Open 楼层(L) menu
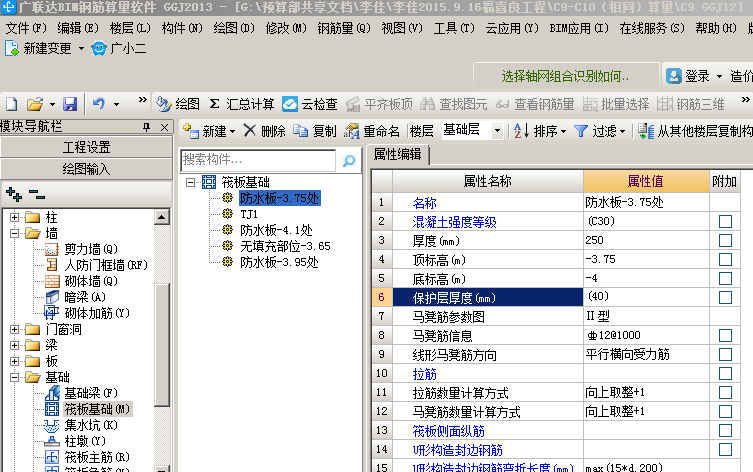Screen dimensions: 753x472 [130, 28]
